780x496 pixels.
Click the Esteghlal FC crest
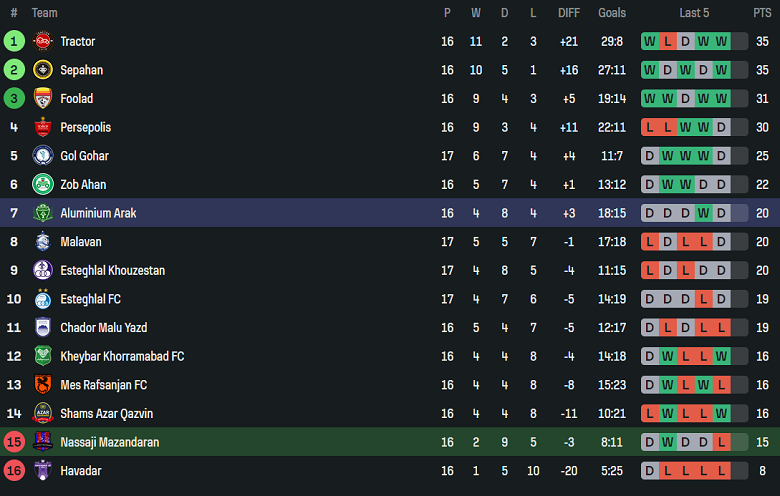coord(42,299)
